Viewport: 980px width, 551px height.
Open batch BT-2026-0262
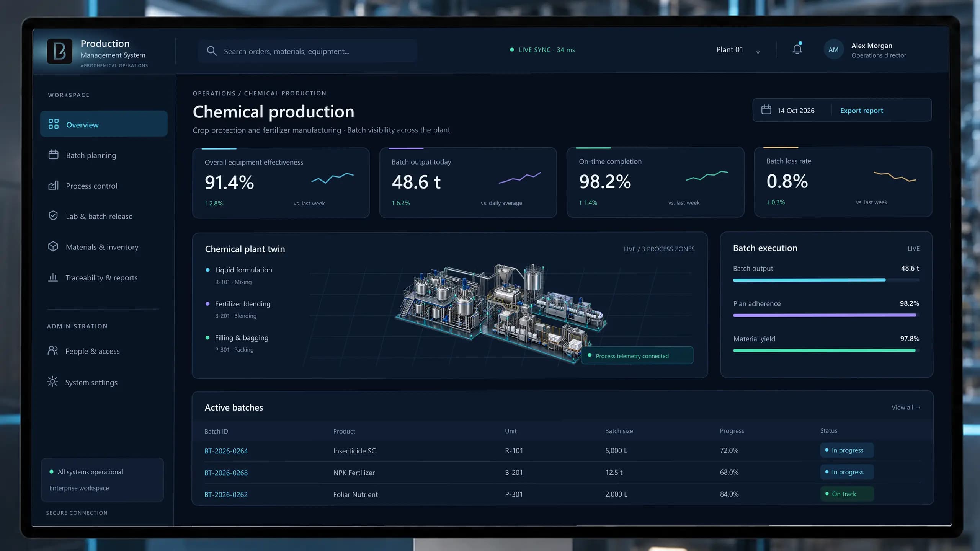tap(226, 495)
